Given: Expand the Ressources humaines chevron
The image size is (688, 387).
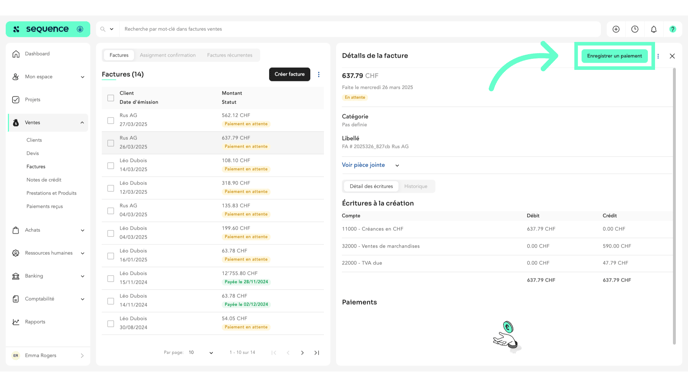Looking at the screenshot, I should (x=82, y=253).
